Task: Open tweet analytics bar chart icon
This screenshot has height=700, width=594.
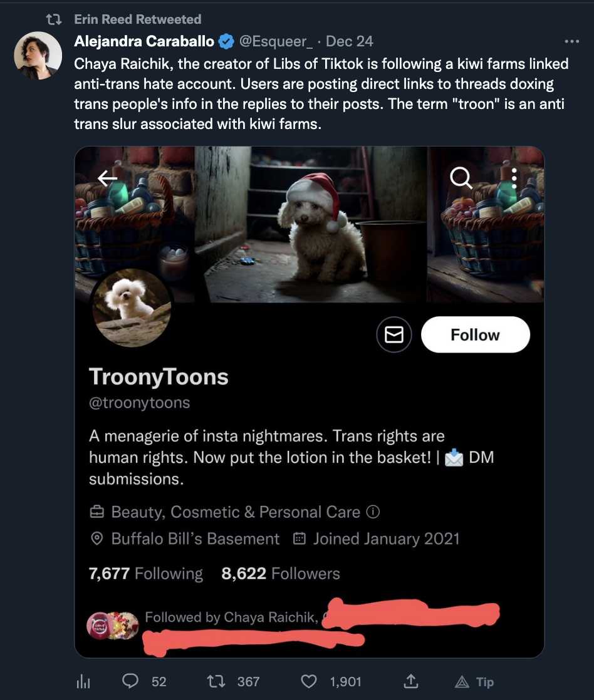Action: coord(83,682)
